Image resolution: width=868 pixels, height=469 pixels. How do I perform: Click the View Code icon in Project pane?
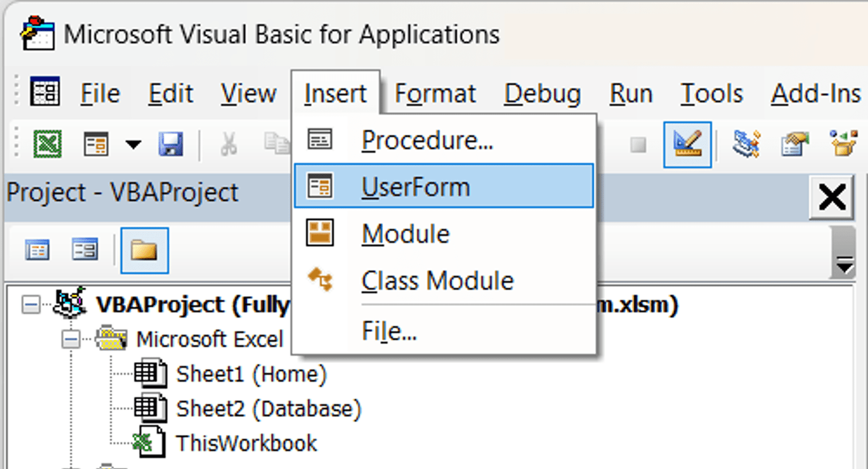(x=37, y=250)
